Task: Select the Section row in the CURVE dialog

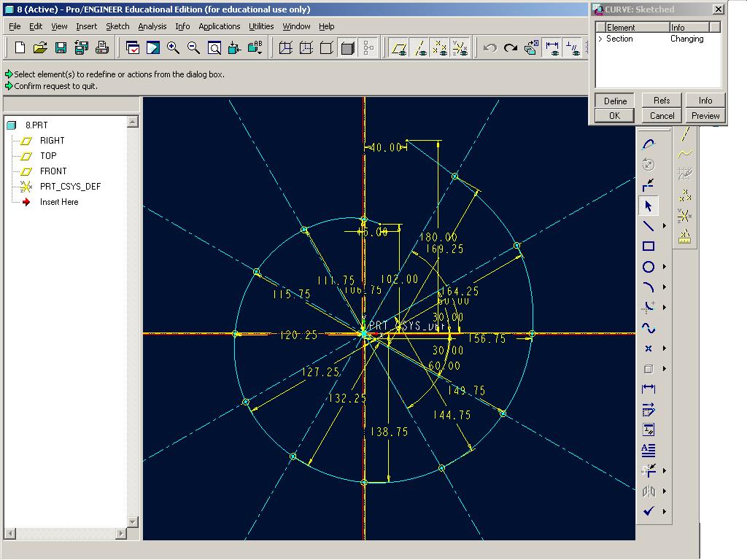Action: click(x=658, y=39)
